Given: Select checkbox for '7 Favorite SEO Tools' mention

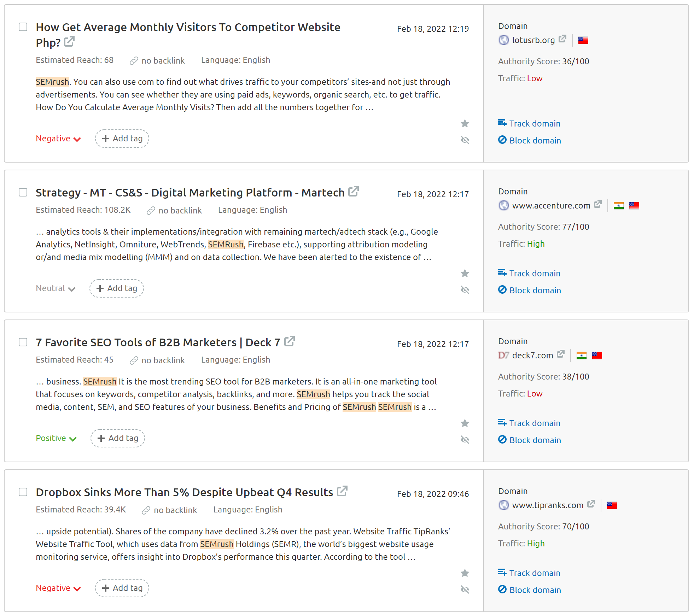Looking at the screenshot, I should pyautogui.click(x=23, y=342).
